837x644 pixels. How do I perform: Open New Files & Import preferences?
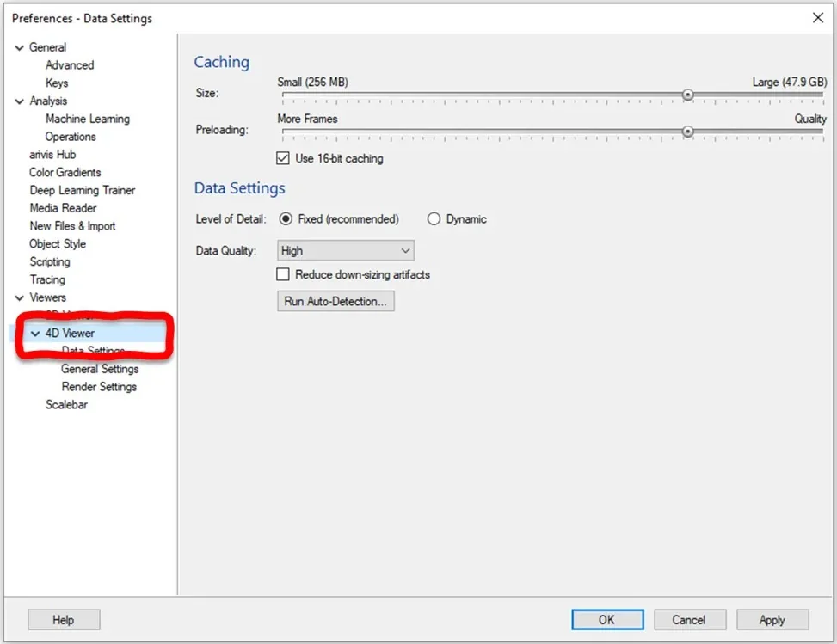click(72, 225)
